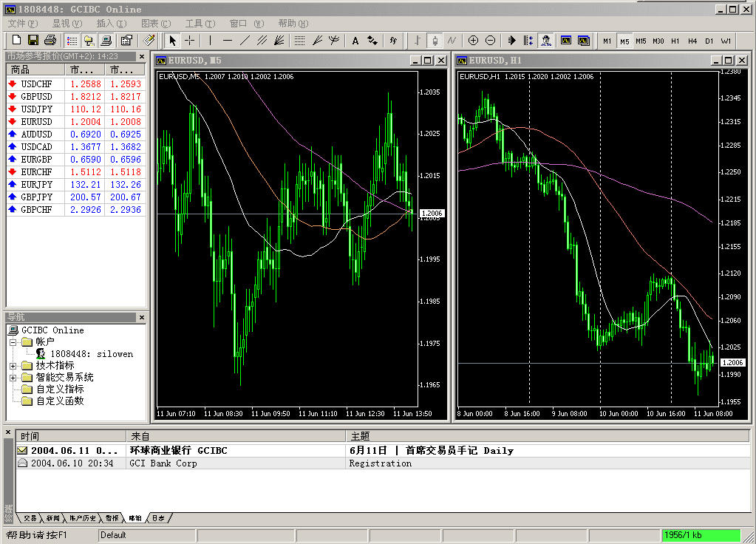Open the 图表 menu
The width and height of the screenshot is (756, 544).
(155, 24)
